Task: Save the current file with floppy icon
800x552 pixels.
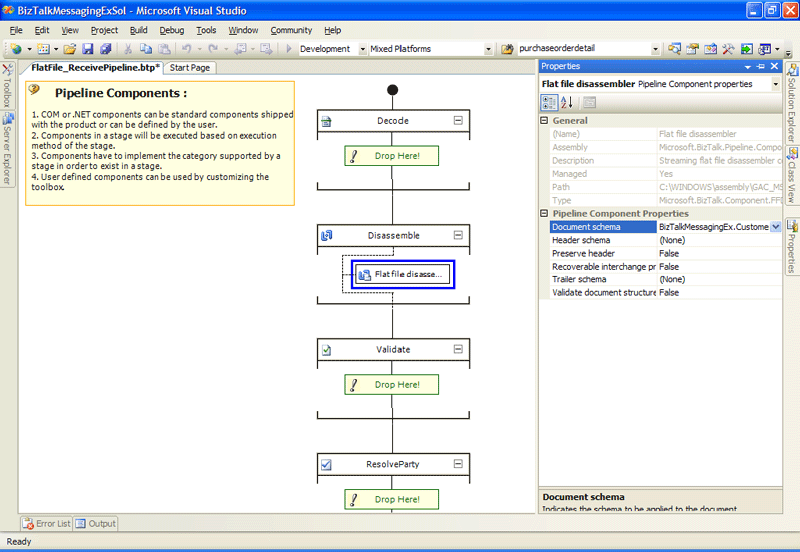Action: coord(88,49)
